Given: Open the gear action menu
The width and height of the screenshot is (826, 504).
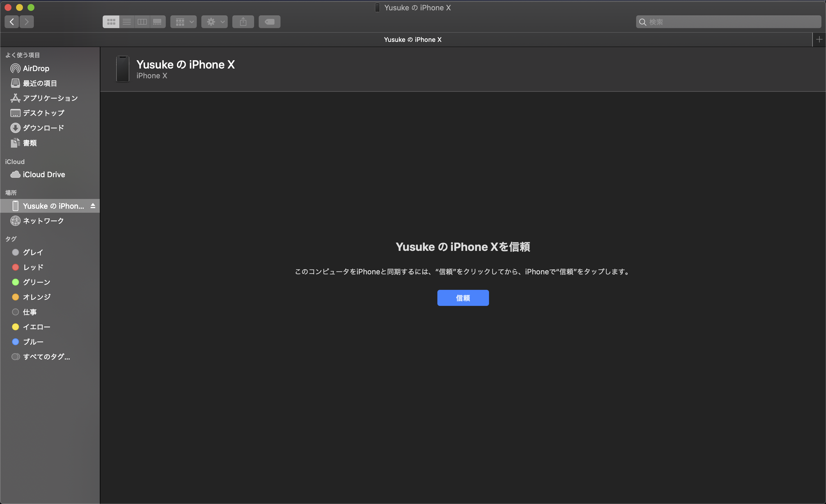Looking at the screenshot, I should (215, 22).
